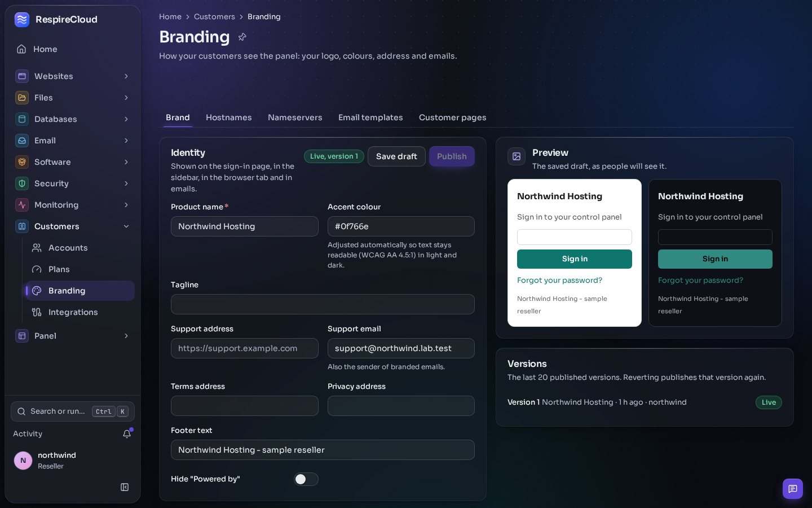Open the Integrations sidebar item
Viewport: 812px width, 508px height.
pos(80,312)
